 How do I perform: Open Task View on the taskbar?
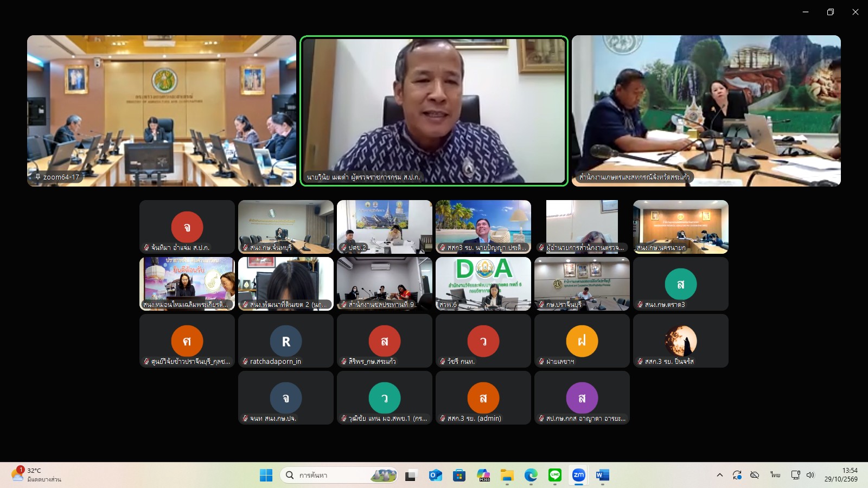click(411, 476)
